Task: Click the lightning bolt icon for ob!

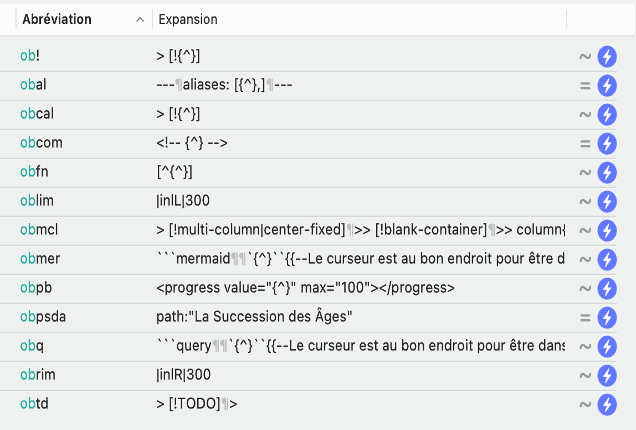Action: coord(607,56)
